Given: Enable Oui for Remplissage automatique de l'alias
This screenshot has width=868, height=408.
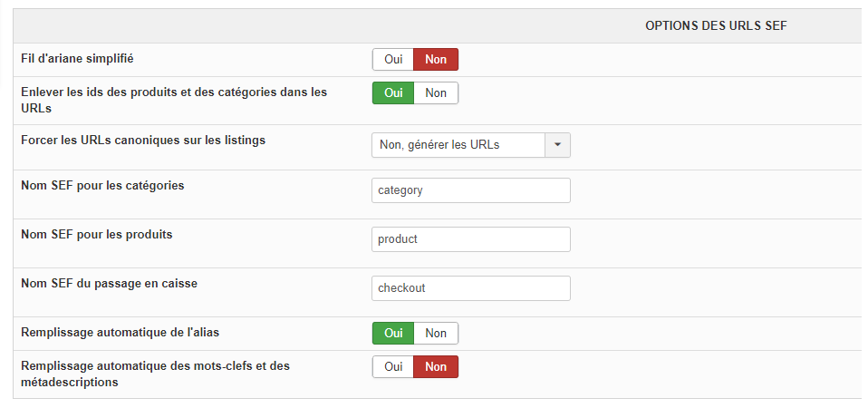Looking at the screenshot, I should (x=393, y=334).
